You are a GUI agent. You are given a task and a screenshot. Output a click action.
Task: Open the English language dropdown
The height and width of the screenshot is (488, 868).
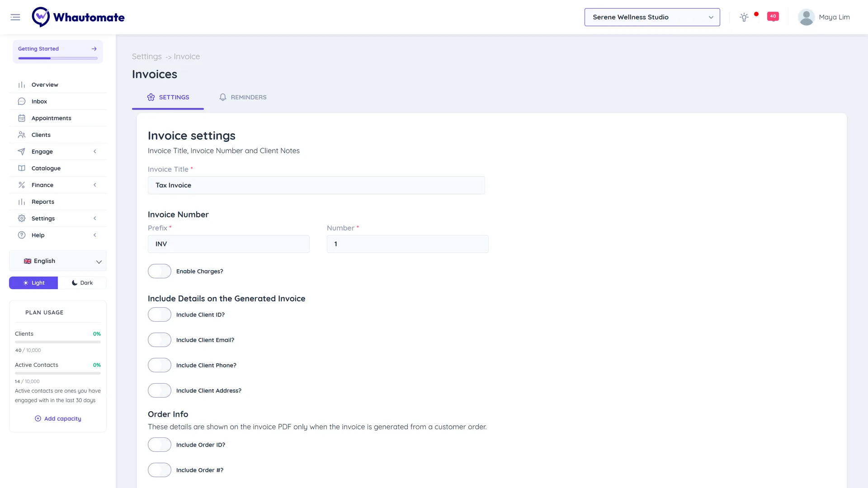tap(58, 261)
